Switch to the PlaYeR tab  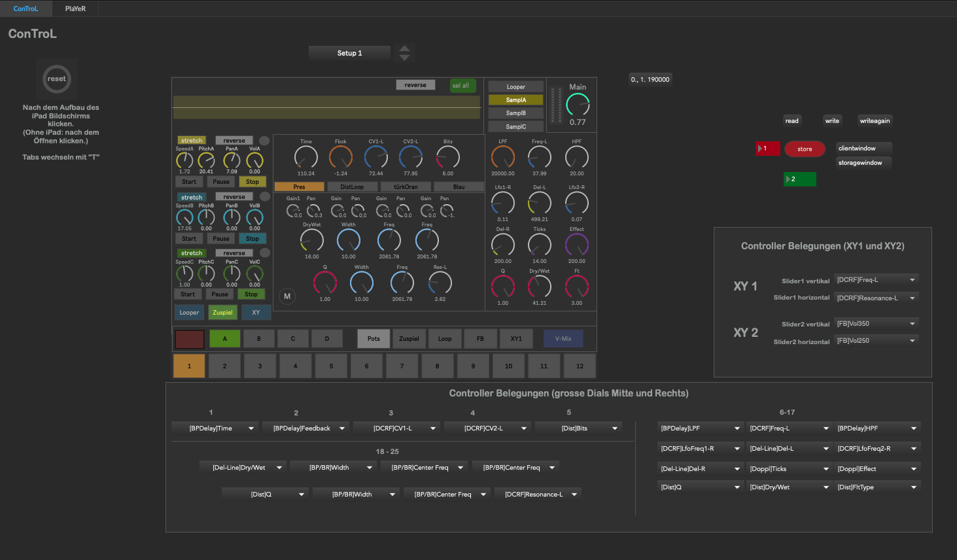(x=75, y=9)
